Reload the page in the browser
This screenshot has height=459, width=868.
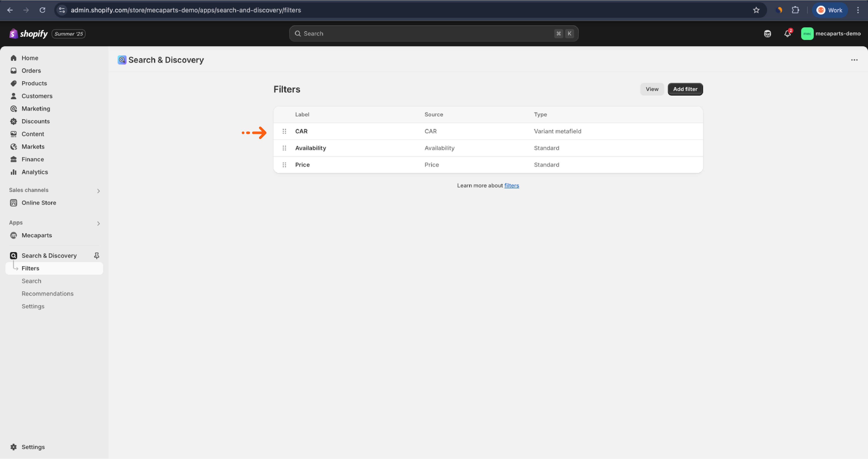[x=42, y=10]
